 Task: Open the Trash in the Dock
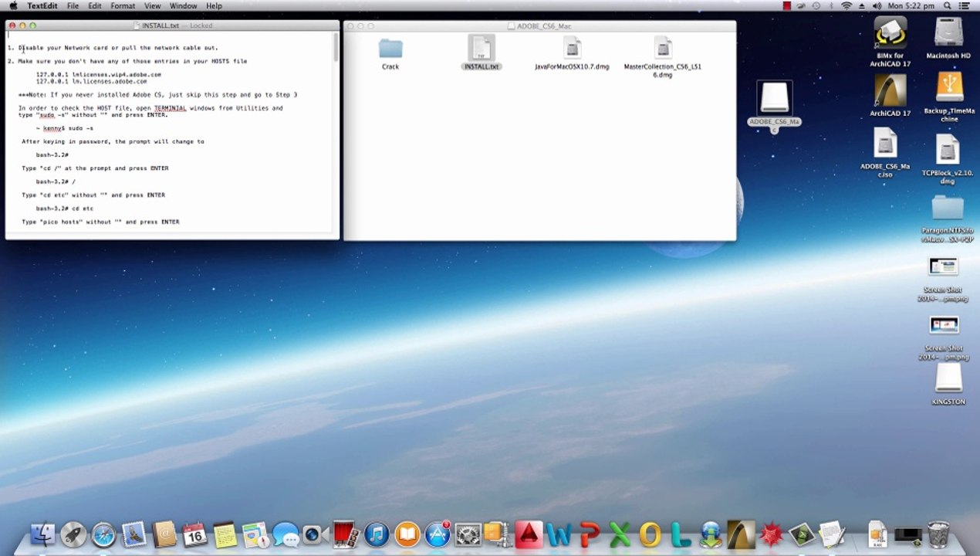938,534
